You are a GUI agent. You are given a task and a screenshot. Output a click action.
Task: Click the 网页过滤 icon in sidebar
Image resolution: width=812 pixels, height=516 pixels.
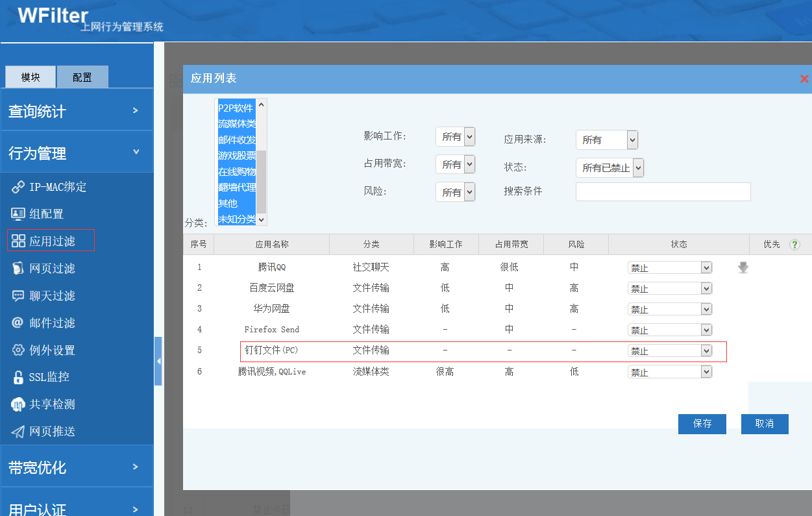click(18, 269)
